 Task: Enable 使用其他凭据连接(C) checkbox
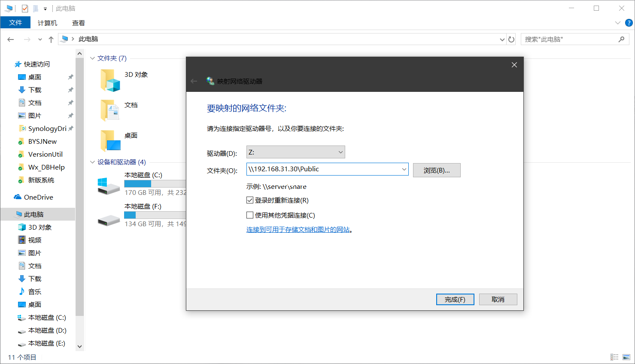coord(250,215)
